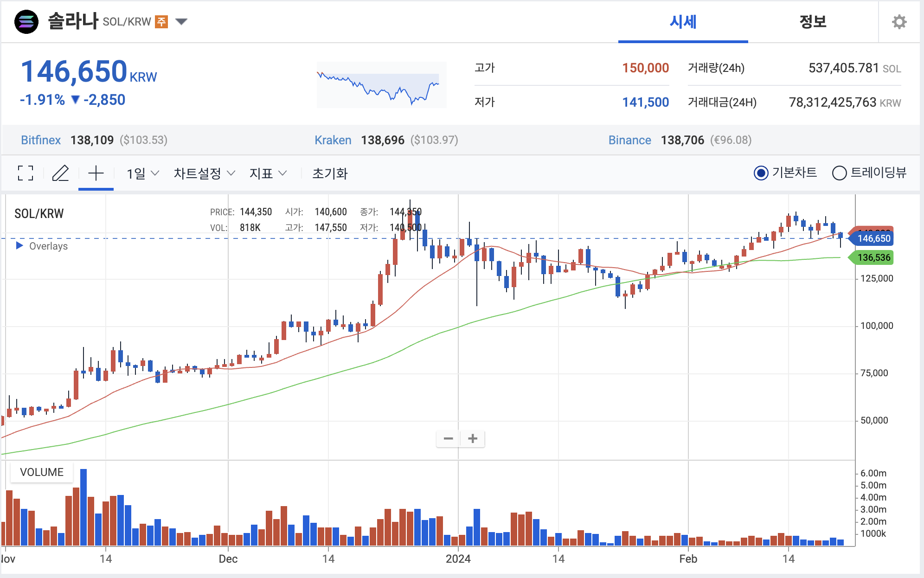Select the 트레이딩뷰 radio button
Image resolution: width=924 pixels, height=578 pixels.
pos(839,173)
